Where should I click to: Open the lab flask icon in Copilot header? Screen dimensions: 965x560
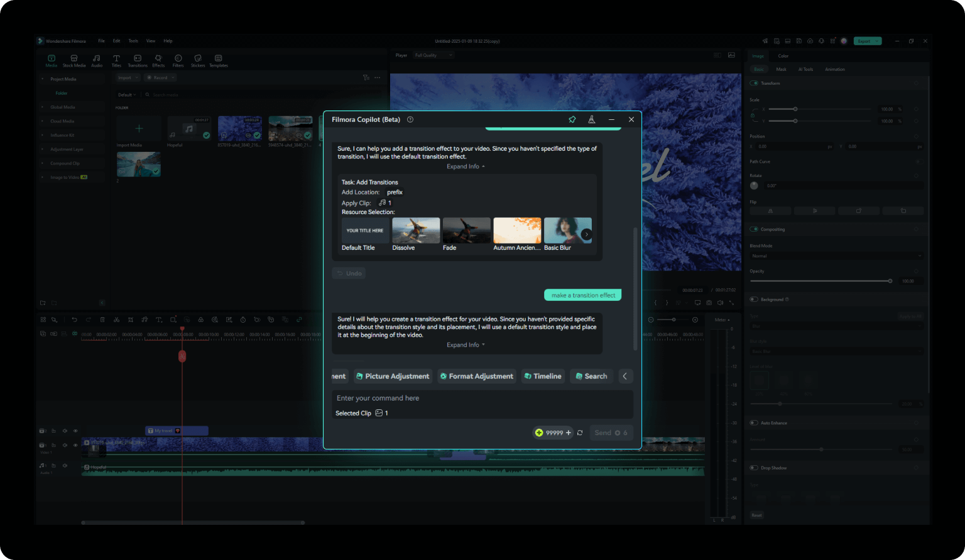(591, 119)
